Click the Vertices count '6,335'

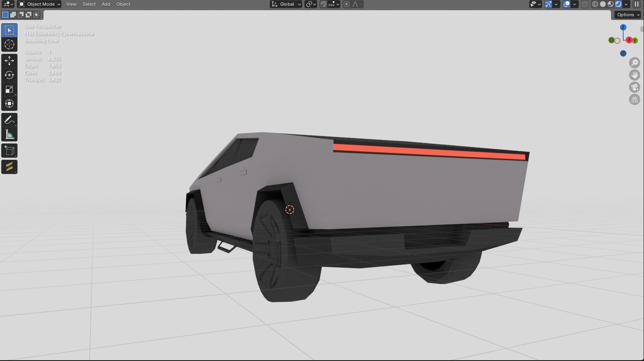point(54,59)
